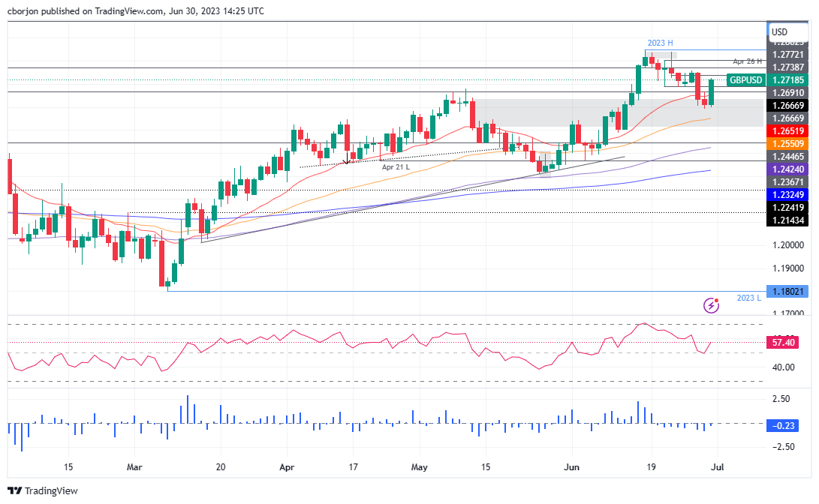Click the blue MACD value label -0.23
Viewport: 819px width, 504px height.
(784, 426)
